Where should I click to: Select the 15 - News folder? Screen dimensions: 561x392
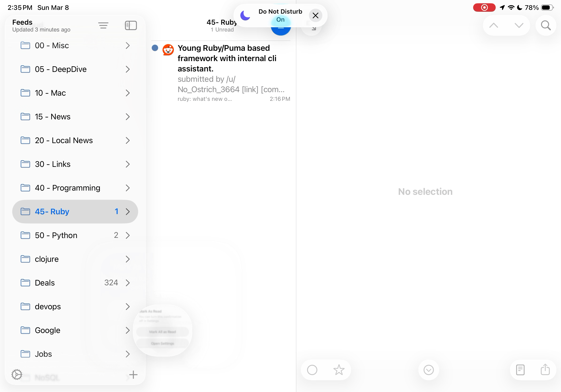53,117
